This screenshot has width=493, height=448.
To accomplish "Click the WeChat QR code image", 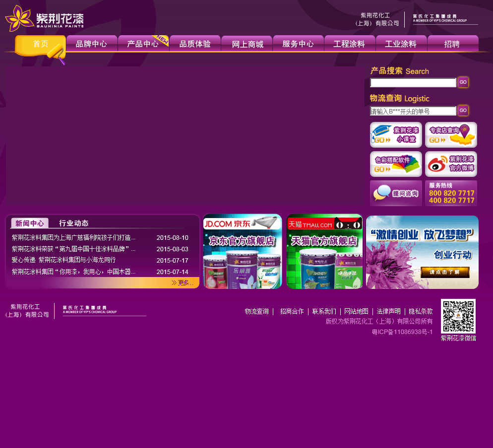I will pos(458,316).
